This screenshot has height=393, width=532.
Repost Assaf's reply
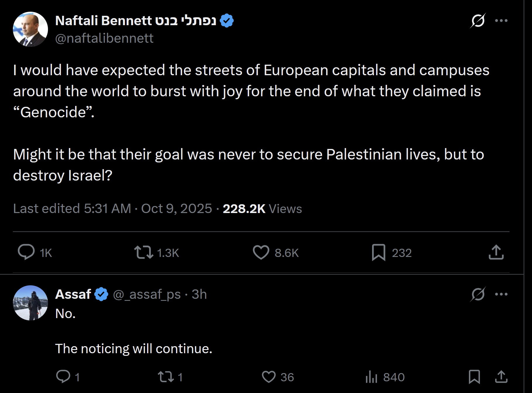pyautogui.click(x=166, y=377)
